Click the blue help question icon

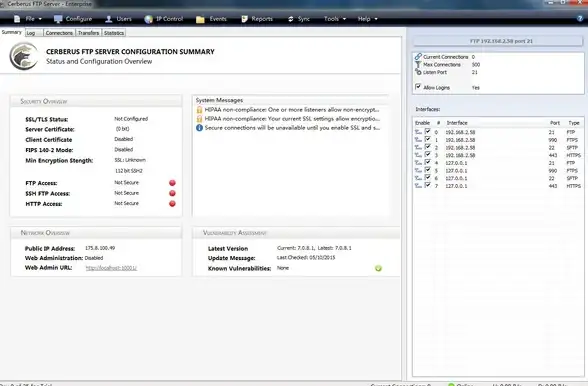580,18
